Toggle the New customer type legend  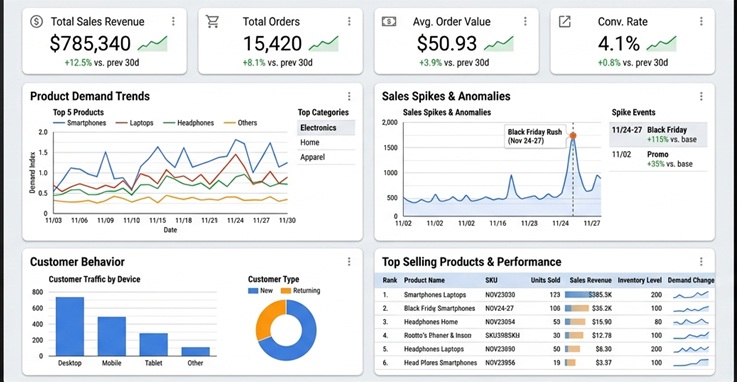tap(260, 290)
